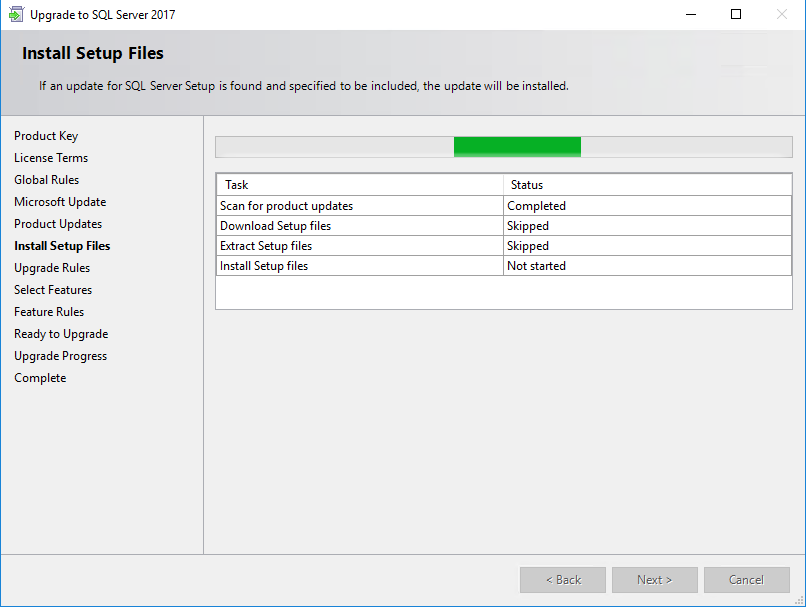Image resolution: width=806 pixels, height=607 pixels.
Task: Go to the Microsoft Update step
Action: [60, 202]
